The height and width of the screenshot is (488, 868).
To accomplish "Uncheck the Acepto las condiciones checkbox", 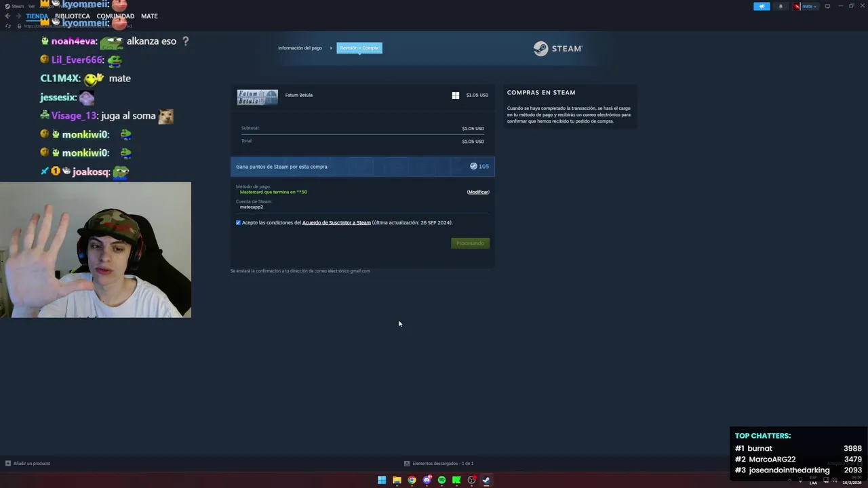I will click(238, 222).
